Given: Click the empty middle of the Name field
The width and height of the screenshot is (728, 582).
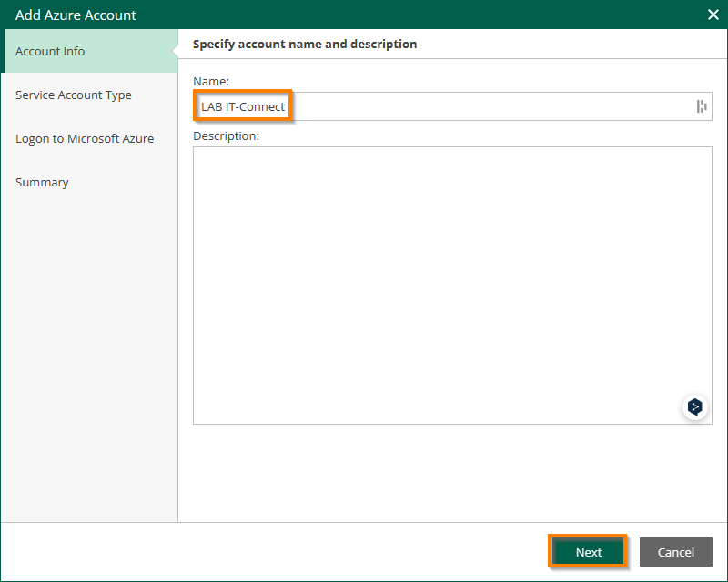Looking at the screenshot, I should pyautogui.click(x=491, y=107).
